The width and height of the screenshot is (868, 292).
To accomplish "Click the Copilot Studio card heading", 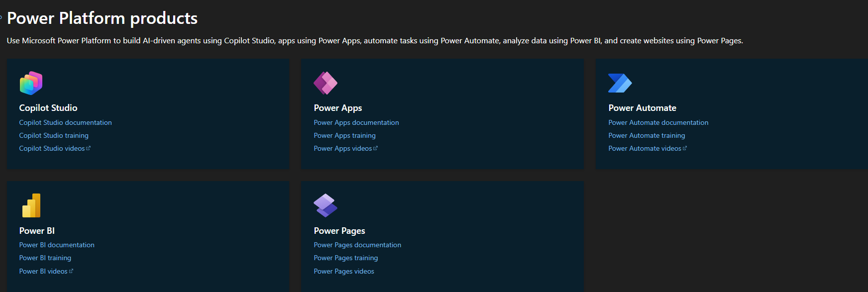I will [48, 108].
